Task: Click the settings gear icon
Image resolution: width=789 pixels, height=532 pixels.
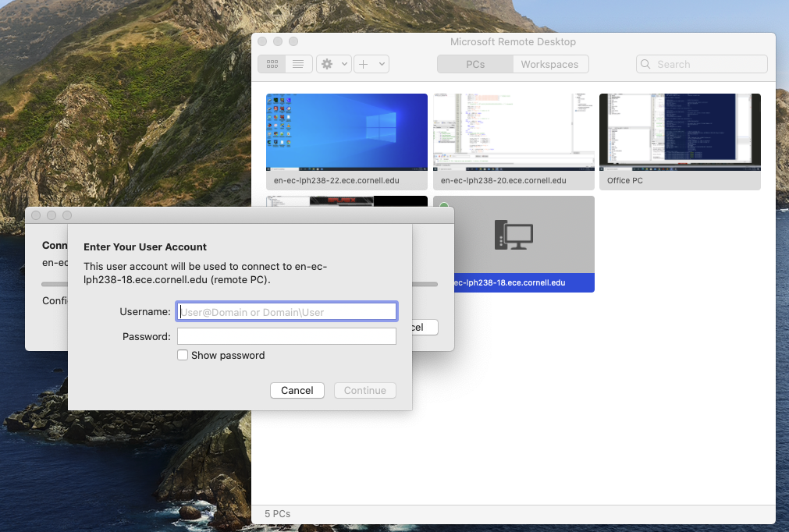Action: pyautogui.click(x=328, y=64)
